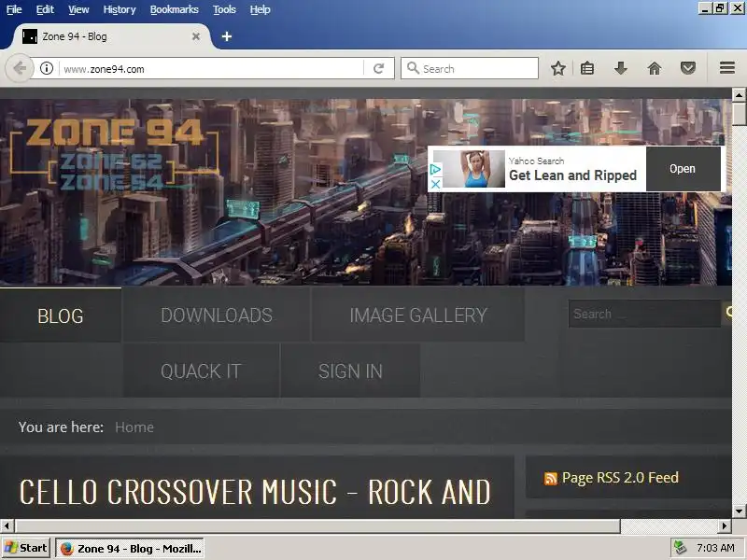Open the File menu
The width and height of the screenshot is (747, 560).
coord(14,9)
